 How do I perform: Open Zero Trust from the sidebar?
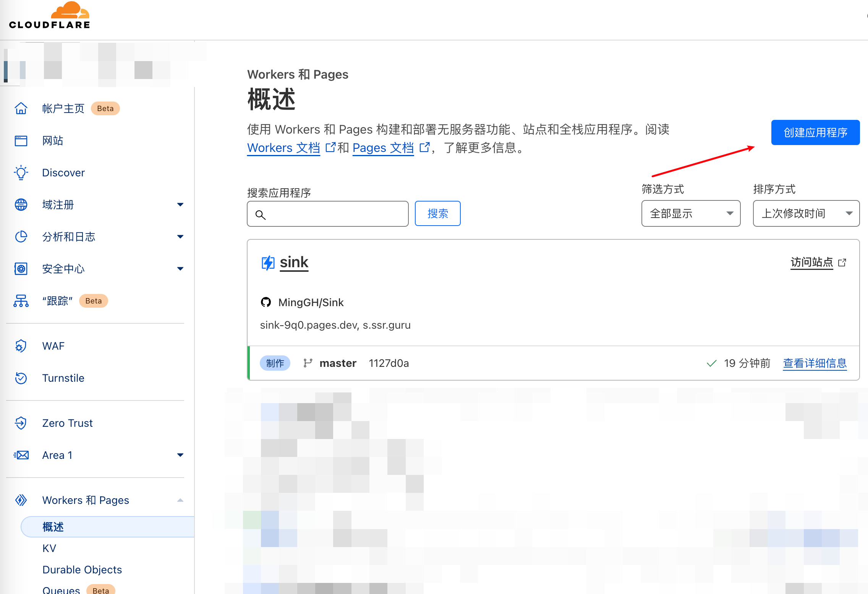67,423
